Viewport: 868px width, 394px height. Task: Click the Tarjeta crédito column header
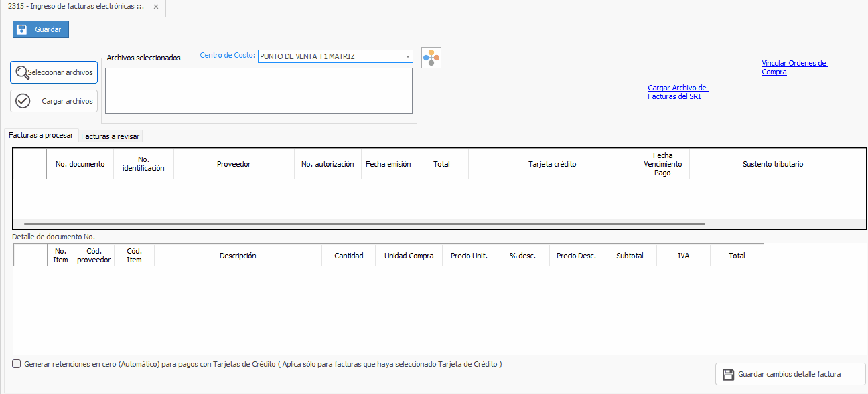552,164
